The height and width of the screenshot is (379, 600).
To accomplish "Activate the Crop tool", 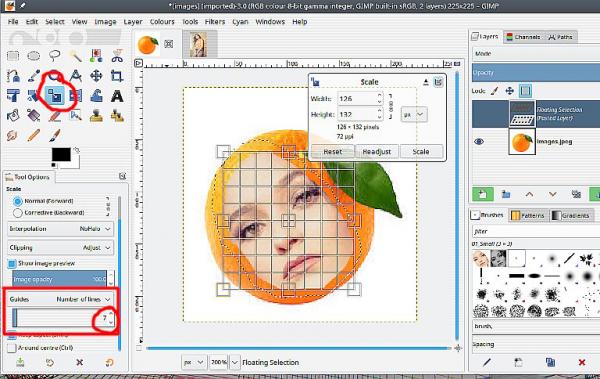I will pyautogui.click(x=117, y=76).
